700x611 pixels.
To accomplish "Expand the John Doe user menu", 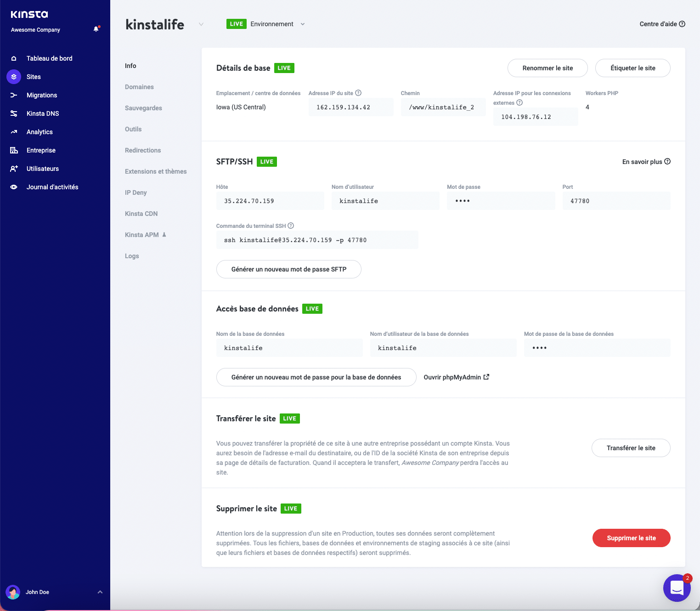I will 100,592.
